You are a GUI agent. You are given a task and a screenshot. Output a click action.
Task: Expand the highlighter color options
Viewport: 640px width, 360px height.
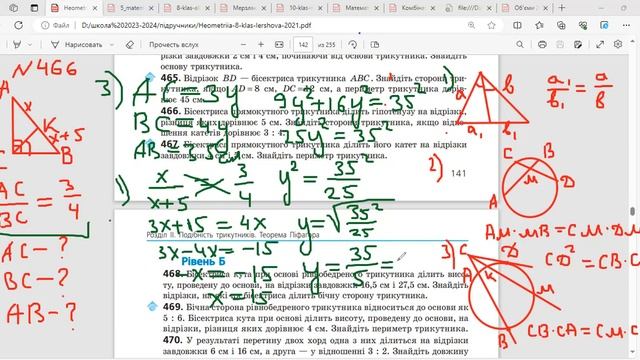tap(30, 44)
